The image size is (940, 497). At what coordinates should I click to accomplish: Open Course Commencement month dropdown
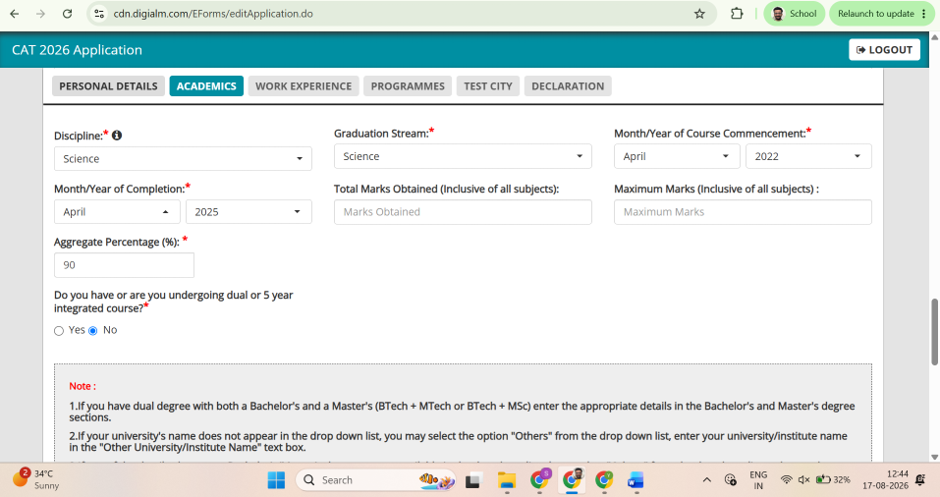click(677, 156)
